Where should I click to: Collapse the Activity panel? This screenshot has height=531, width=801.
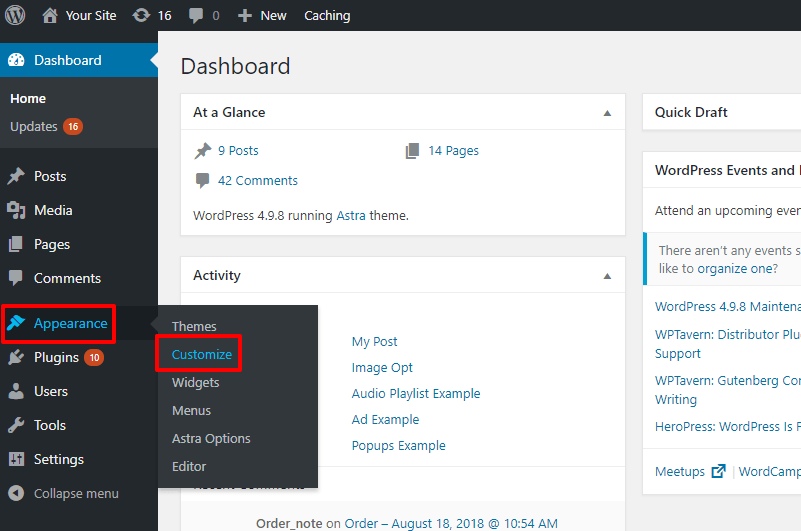(x=607, y=276)
